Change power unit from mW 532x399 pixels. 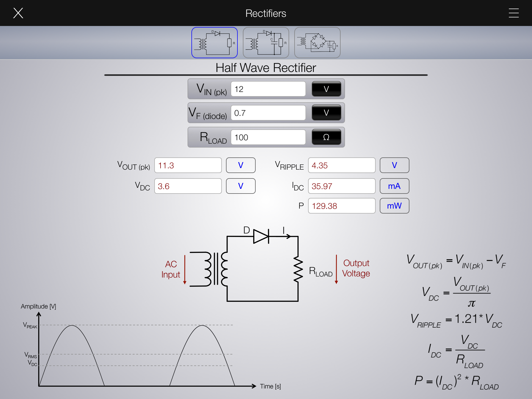coord(394,206)
